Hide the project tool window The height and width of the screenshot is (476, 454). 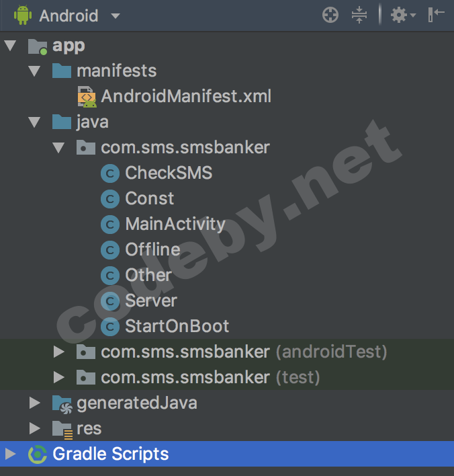[x=436, y=15]
